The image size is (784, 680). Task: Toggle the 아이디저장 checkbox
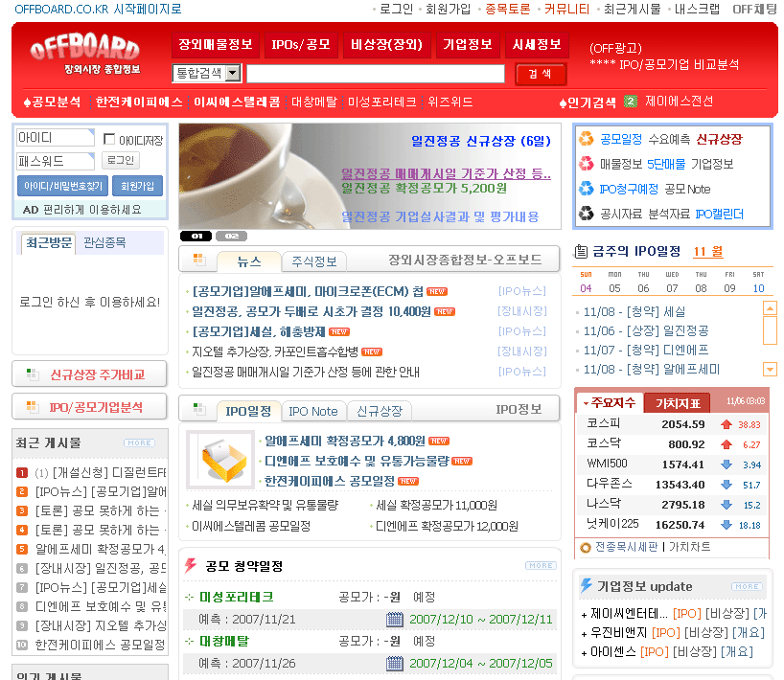108,139
